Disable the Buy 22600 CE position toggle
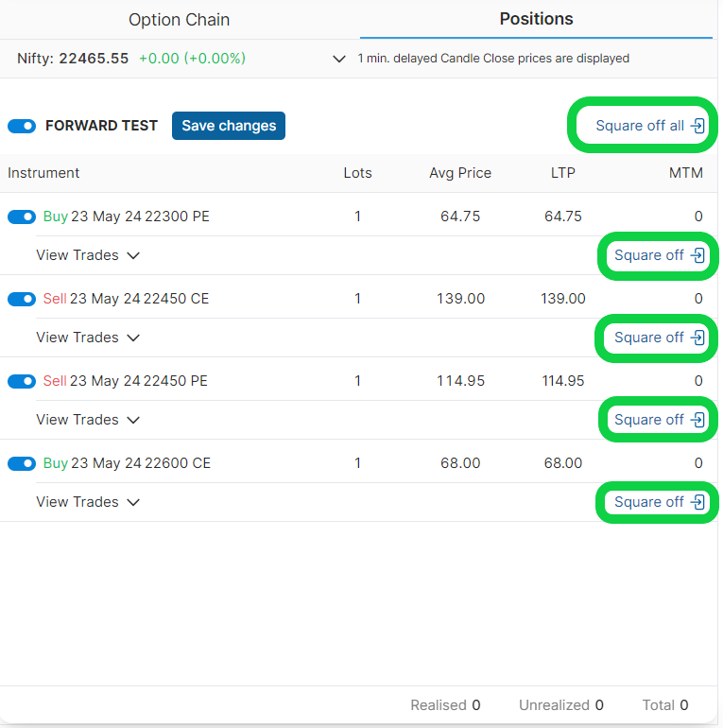723x728 pixels. pos(22,463)
